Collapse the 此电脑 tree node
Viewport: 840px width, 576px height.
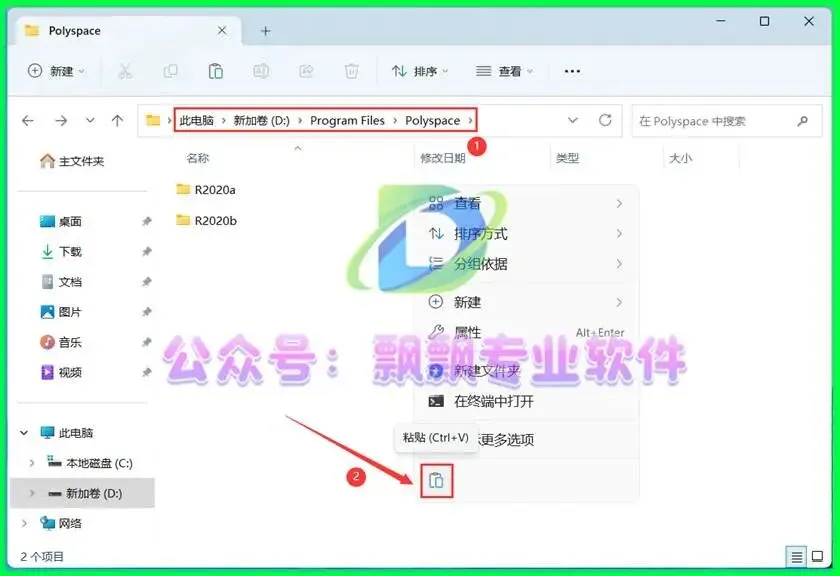click(24, 432)
